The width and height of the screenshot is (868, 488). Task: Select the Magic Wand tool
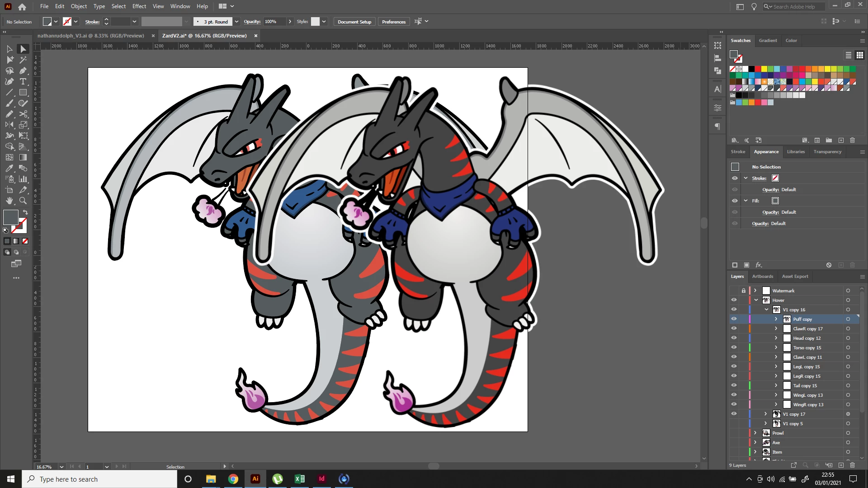pos(23,60)
